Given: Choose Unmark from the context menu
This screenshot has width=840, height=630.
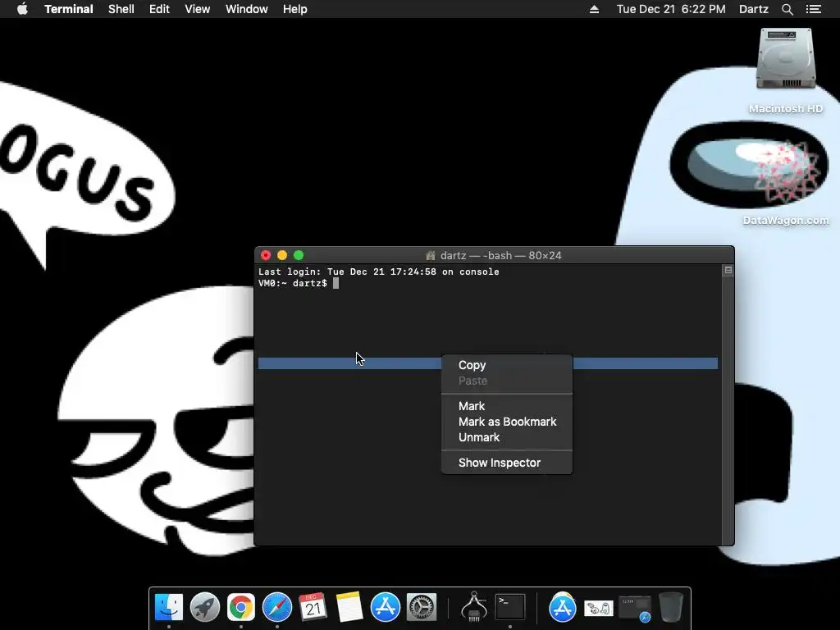Looking at the screenshot, I should pos(507,437).
